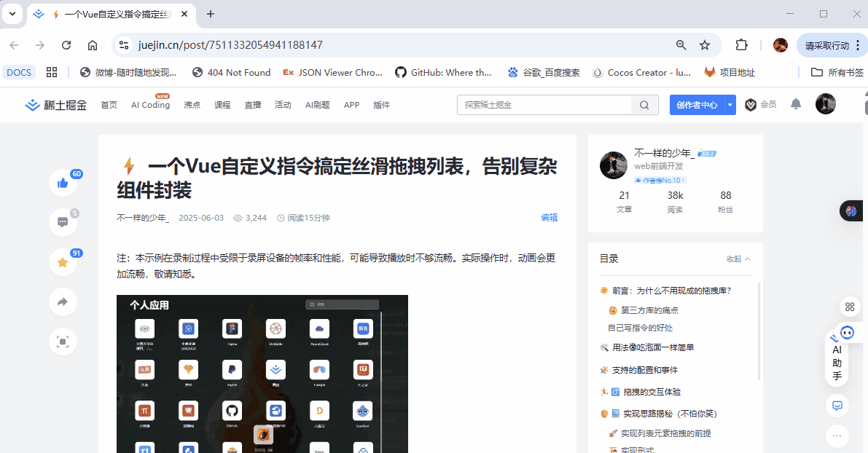Image resolution: width=868 pixels, height=453 pixels.
Task: Open notifications via the bell icon
Action: point(795,104)
